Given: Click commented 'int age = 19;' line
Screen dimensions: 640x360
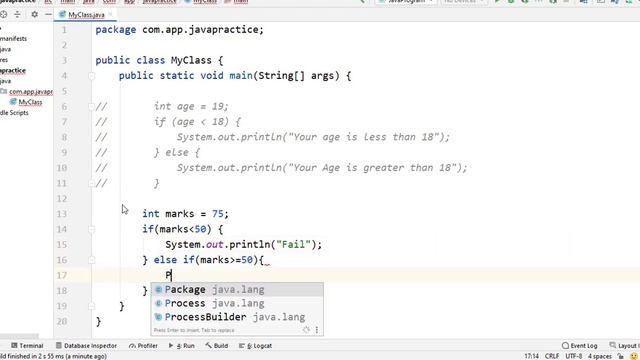Looking at the screenshot, I should click(x=191, y=107).
